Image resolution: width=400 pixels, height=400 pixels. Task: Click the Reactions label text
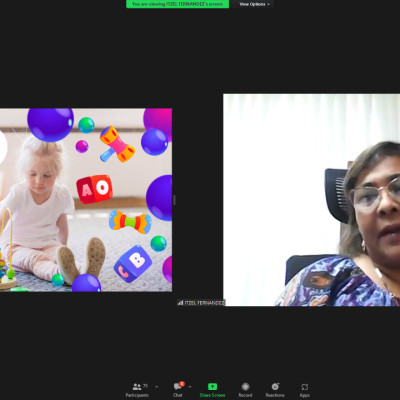pos(275,395)
